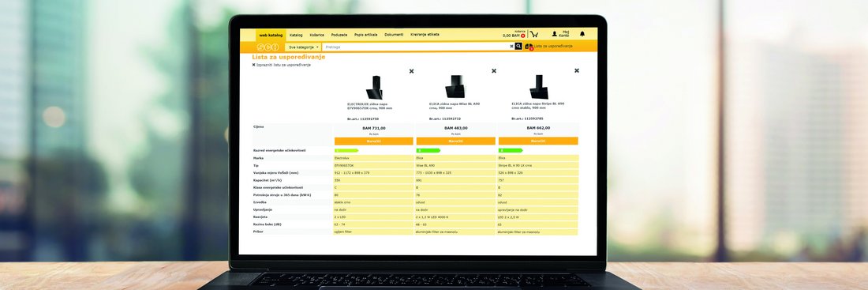Image resolution: width=868 pixels, height=290 pixels.
Task: Select article number 112592750
Action: [x=363, y=119]
